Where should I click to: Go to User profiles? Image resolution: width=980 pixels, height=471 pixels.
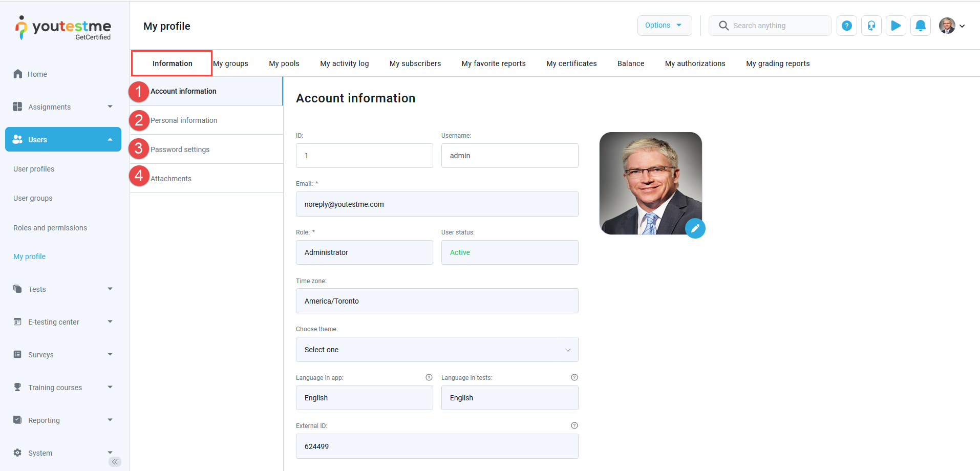pyautogui.click(x=34, y=169)
